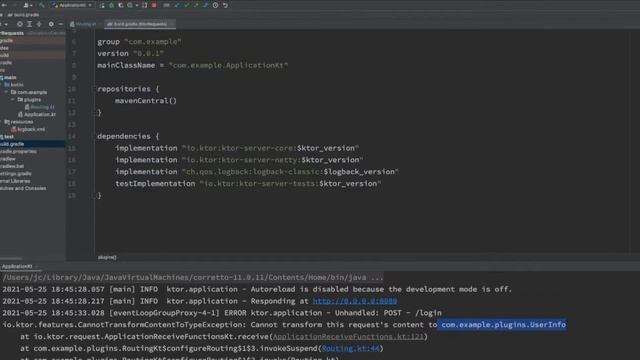The image size is (640, 360).
Task: Click Collapse All in Project panel toolbar
Action: (39, 24)
